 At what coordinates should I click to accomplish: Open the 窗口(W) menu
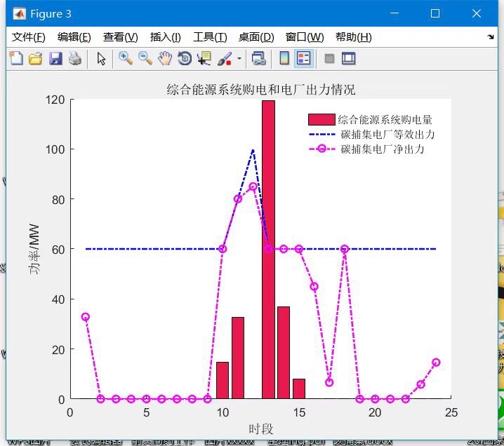[305, 37]
